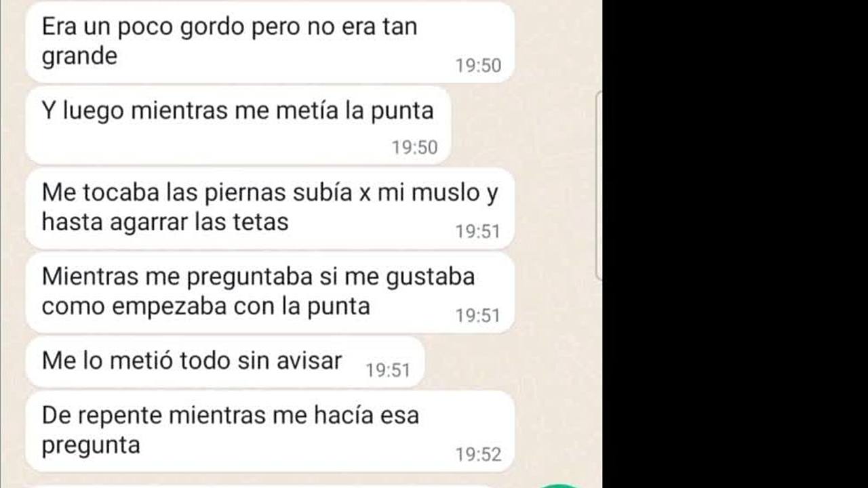Select the single-line message ending "sin avisar"
The width and height of the screenshot is (868, 488).
click(225, 362)
